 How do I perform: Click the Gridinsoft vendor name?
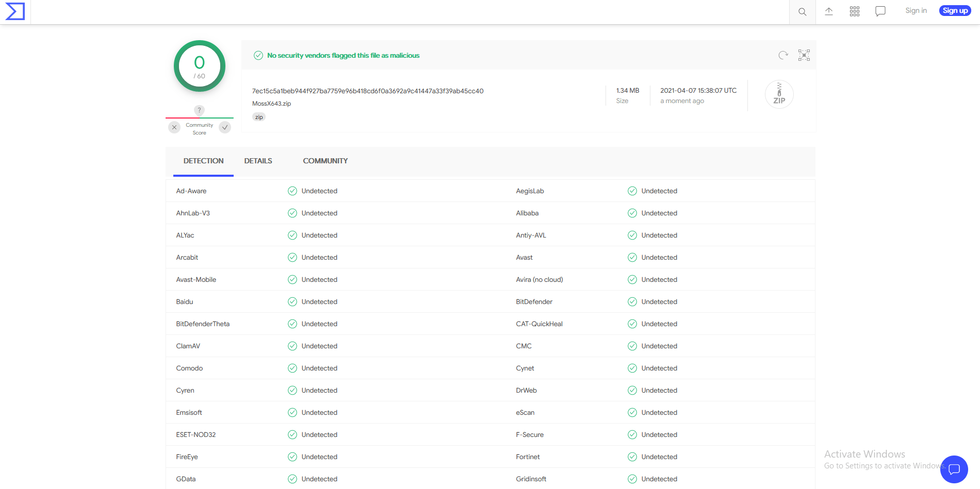coord(531,479)
